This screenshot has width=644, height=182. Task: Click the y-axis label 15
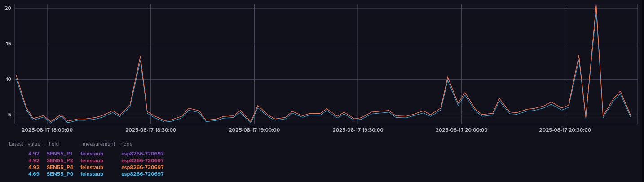[8, 44]
